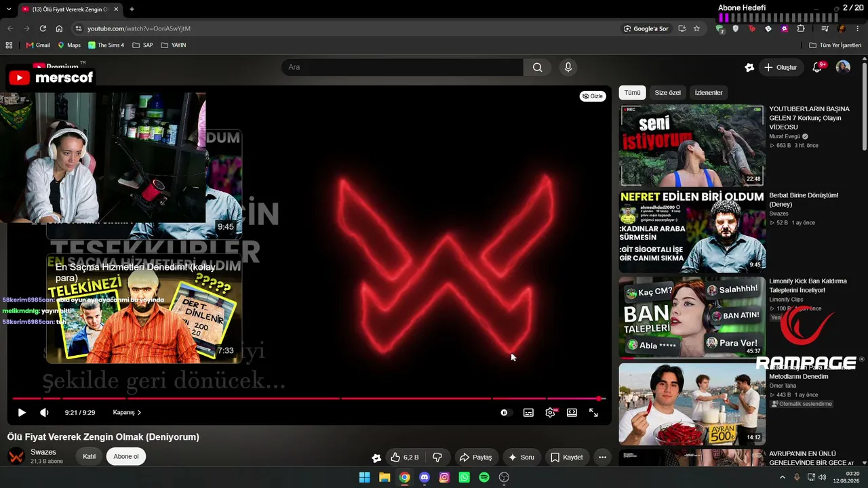The height and width of the screenshot is (488, 868).
Task: Bookmark this page with the star
Action: pos(696,28)
